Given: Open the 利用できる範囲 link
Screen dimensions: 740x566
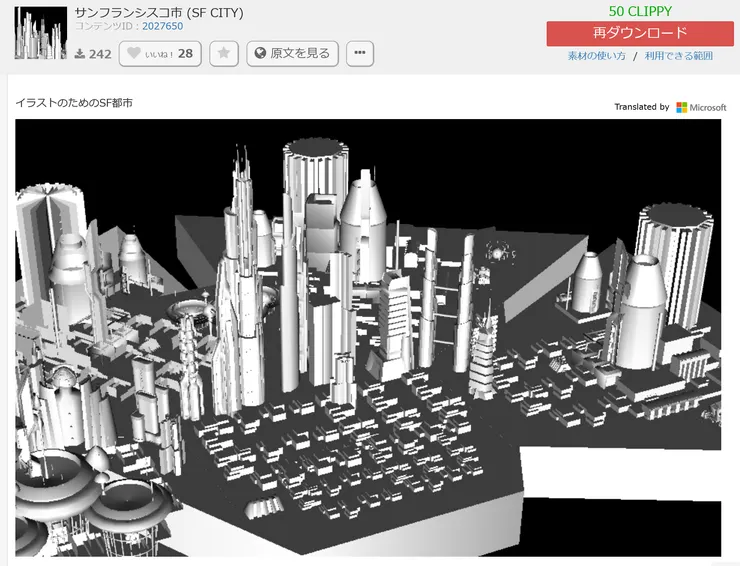Looking at the screenshot, I should [x=679, y=56].
